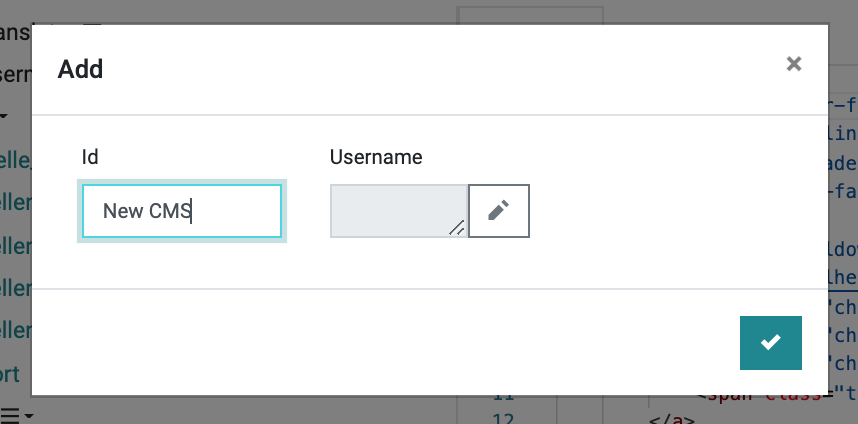Click the pencil edit icon beside Username

(498, 211)
